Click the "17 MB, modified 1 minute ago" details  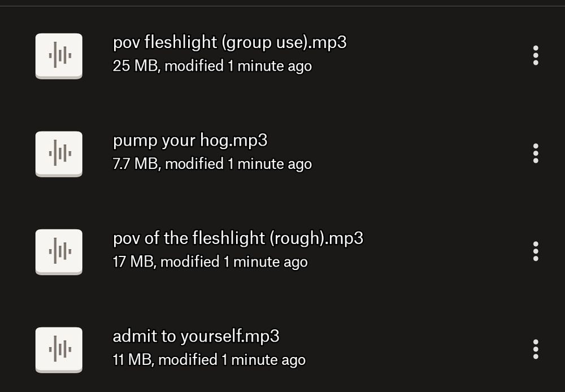coord(210,262)
